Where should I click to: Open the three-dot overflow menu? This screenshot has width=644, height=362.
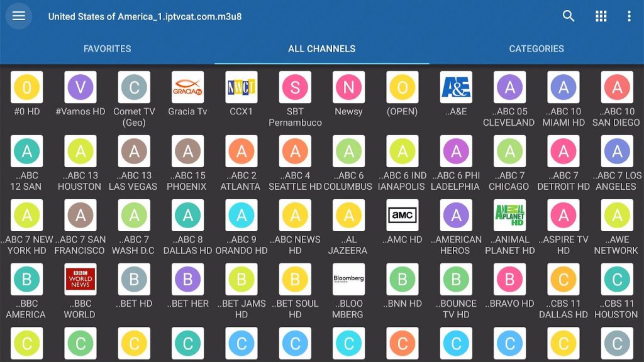(629, 16)
